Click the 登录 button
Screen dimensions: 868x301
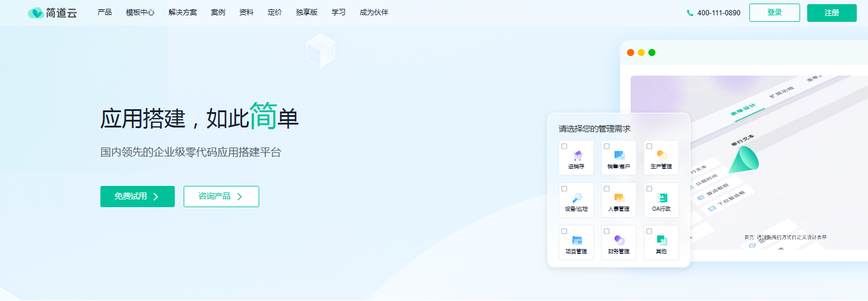coord(775,12)
